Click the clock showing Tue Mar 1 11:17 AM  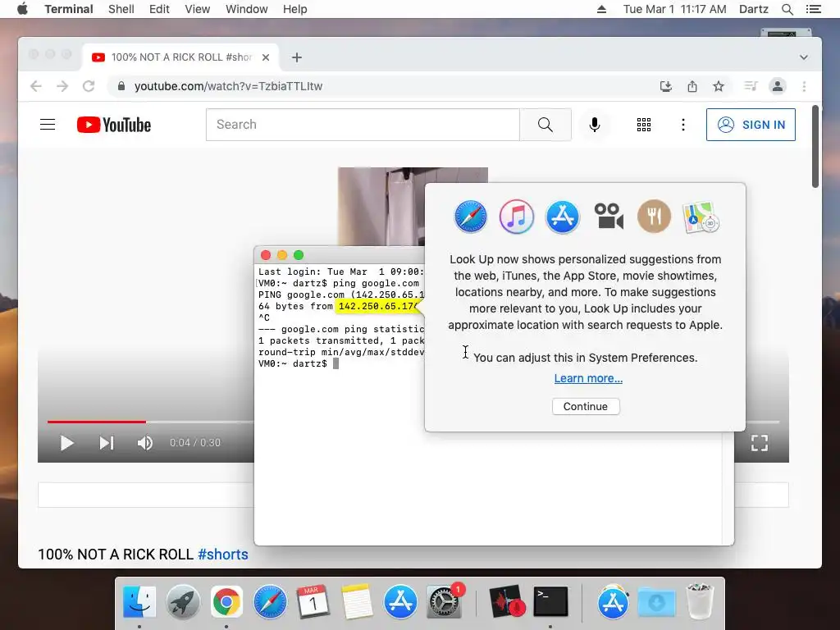(x=674, y=9)
